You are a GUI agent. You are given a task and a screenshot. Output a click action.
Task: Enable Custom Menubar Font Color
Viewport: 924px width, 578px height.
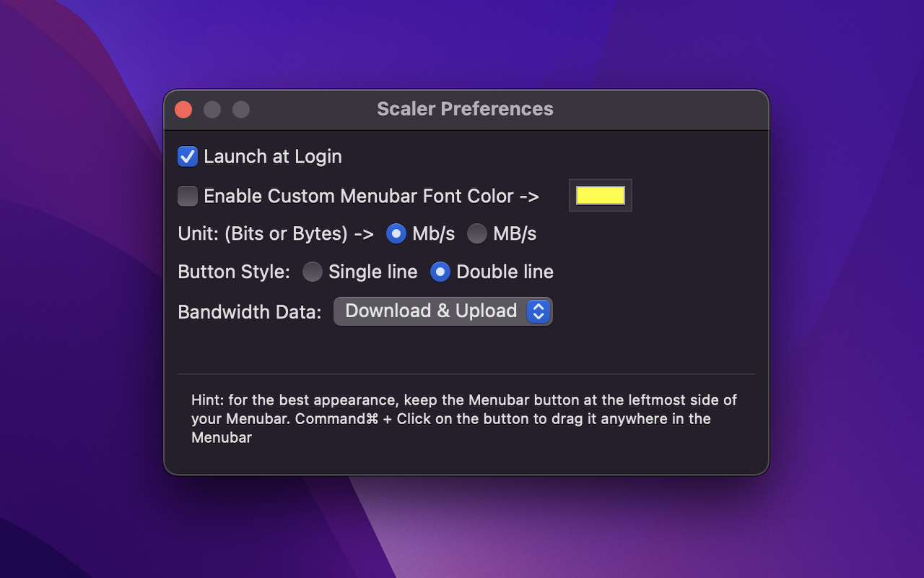[x=187, y=196]
